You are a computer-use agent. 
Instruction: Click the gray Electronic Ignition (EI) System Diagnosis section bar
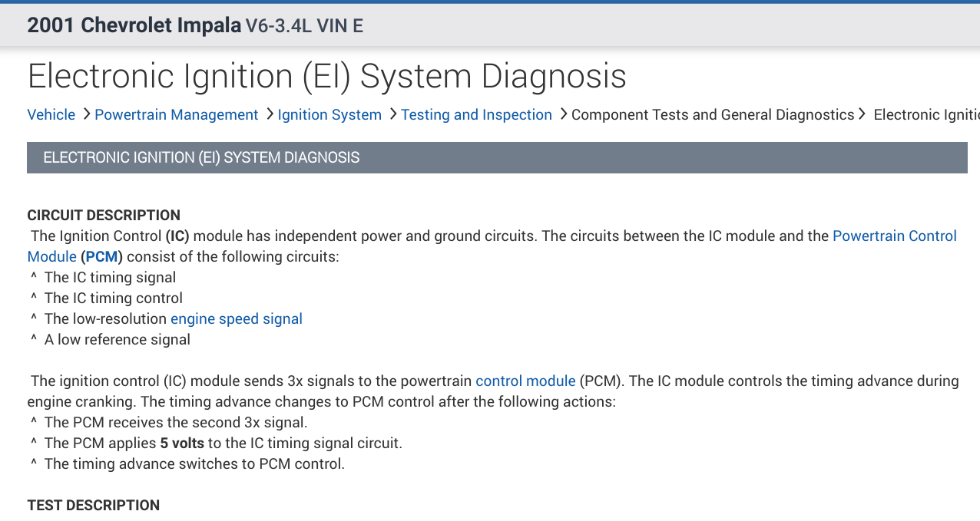tap(496, 157)
